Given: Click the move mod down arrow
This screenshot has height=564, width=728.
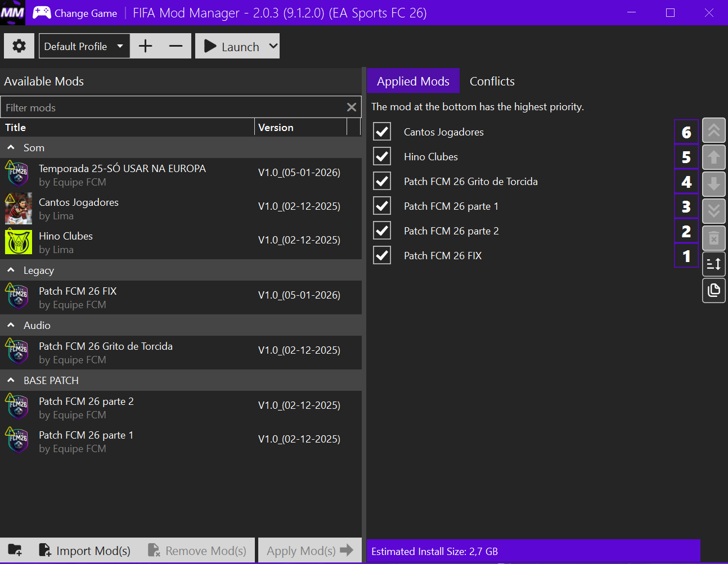Looking at the screenshot, I should tap(713, 184).
